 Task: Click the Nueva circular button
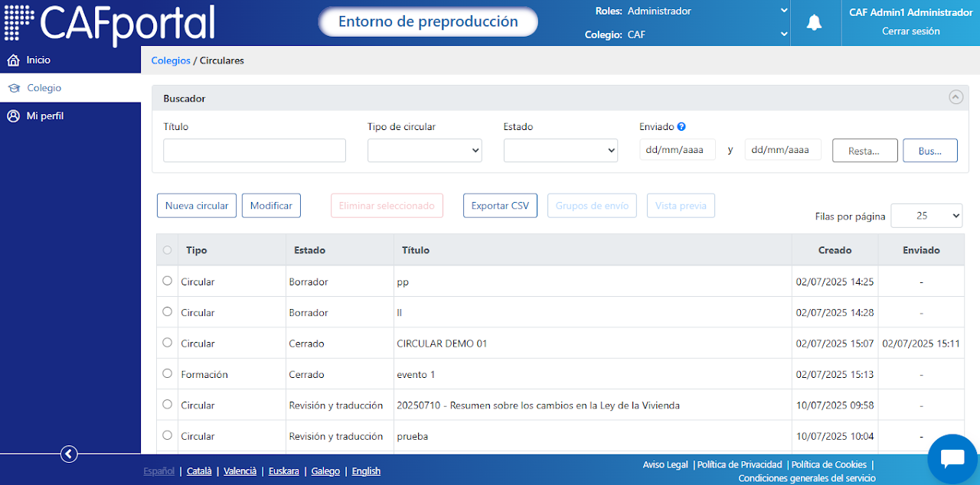pyautogui.click(x=197, y=206)
